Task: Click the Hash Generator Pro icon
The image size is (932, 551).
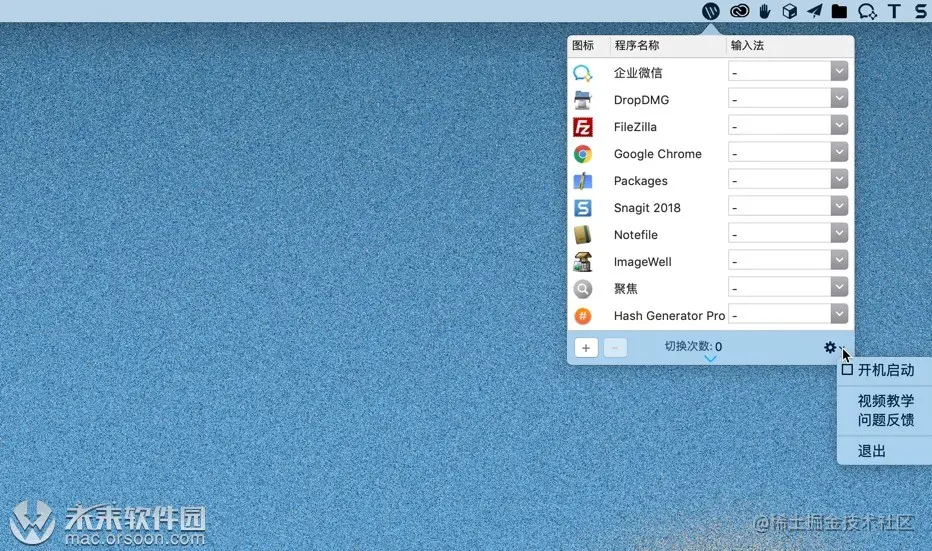Action: [582, 316]
